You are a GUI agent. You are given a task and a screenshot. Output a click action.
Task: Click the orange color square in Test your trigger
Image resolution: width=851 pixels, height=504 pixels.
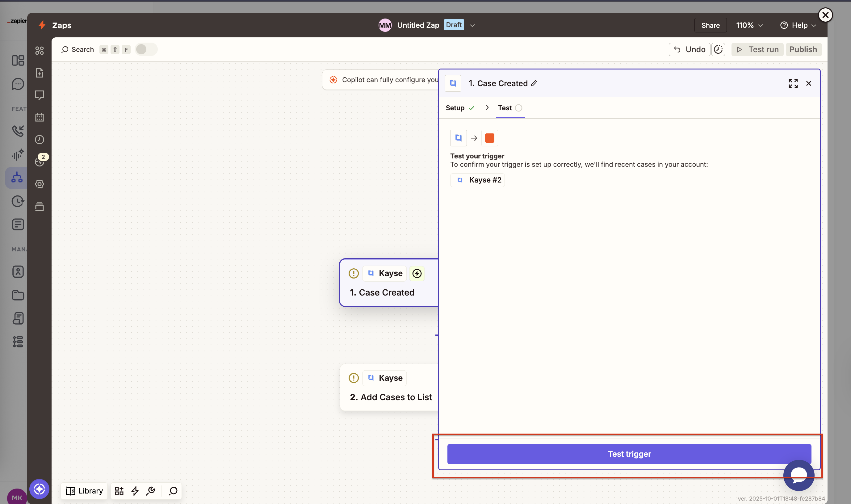[x=489, y=138]
